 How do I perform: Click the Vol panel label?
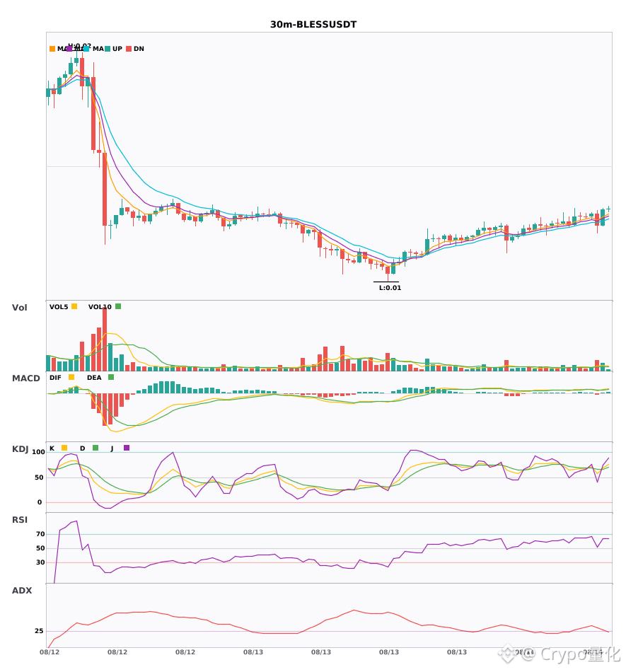click(19, 308)
